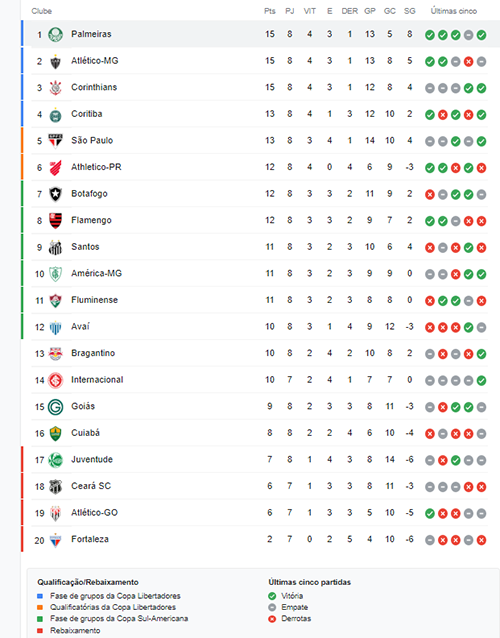This screenshot has width=500, height=638.
Task: Select the Flamengo club crest
Action: pos(55,221)
